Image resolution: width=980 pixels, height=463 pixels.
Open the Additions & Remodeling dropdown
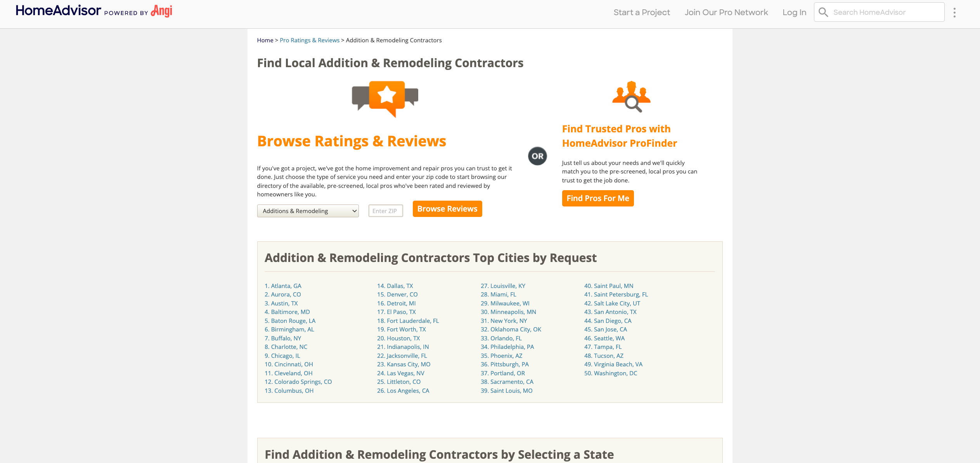(x=308, y=211)
